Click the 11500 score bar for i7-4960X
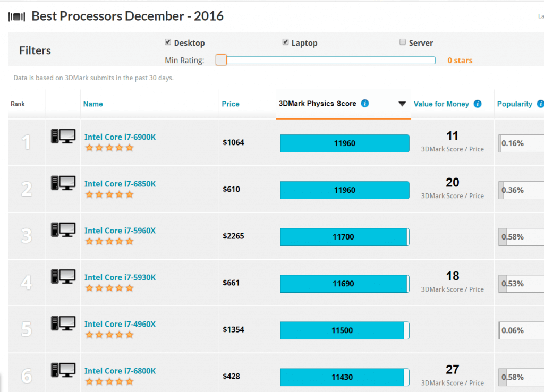The height and width of the screenshot is (392, 544). pyautogui.click(x=344, y=330)
